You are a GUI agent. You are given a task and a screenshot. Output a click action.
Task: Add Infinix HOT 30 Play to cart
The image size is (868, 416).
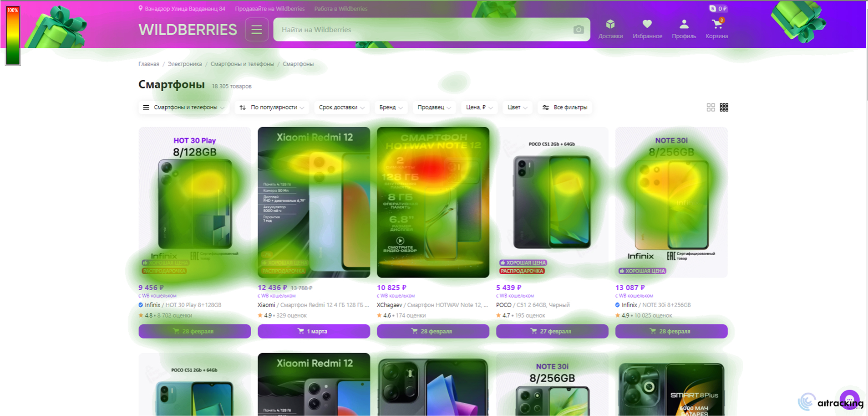coord(195,331)
